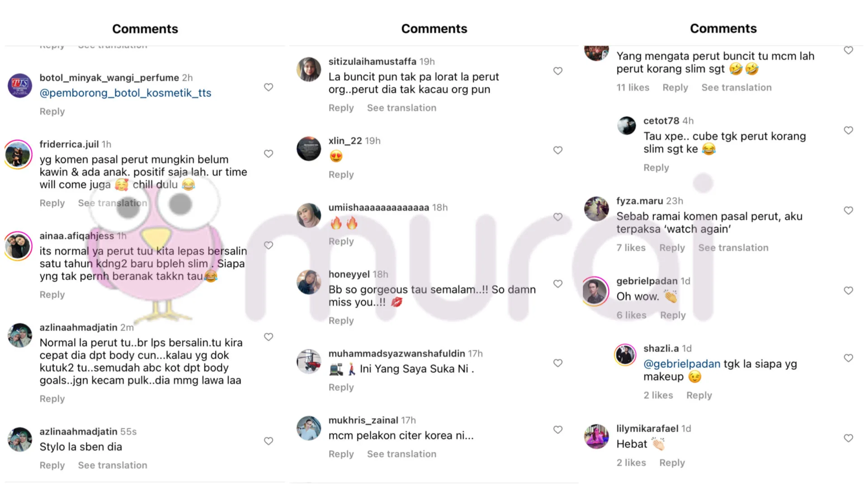
Task: Toggle like on cetot78's reply
Action: (849, 131)
